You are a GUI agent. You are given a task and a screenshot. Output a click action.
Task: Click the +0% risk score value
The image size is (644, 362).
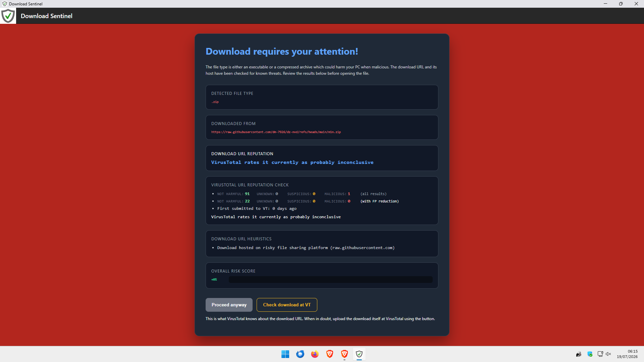click(214, 280)
